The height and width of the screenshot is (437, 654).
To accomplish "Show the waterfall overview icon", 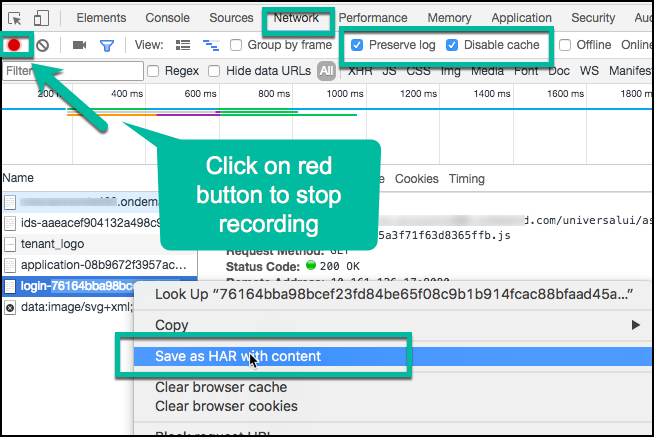I will click(211, 45).
